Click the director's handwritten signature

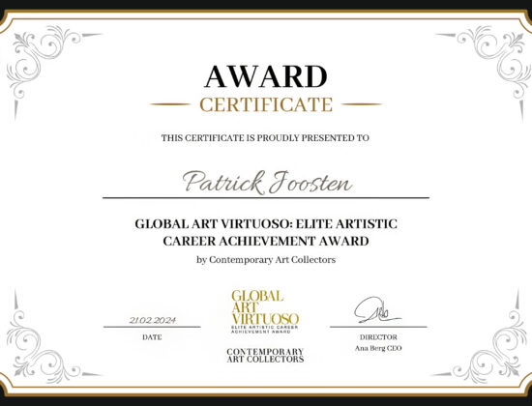(377, 310)
